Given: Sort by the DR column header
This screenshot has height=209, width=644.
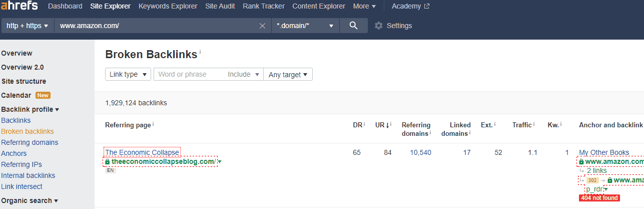Looking at the screenshot, I should tap(357, 125).
